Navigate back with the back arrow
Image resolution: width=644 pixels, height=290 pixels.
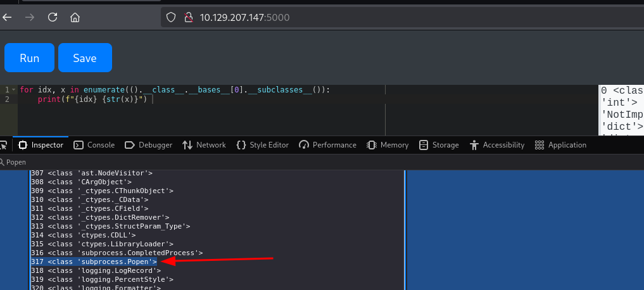pyautogui.click(x=7, y=17)
